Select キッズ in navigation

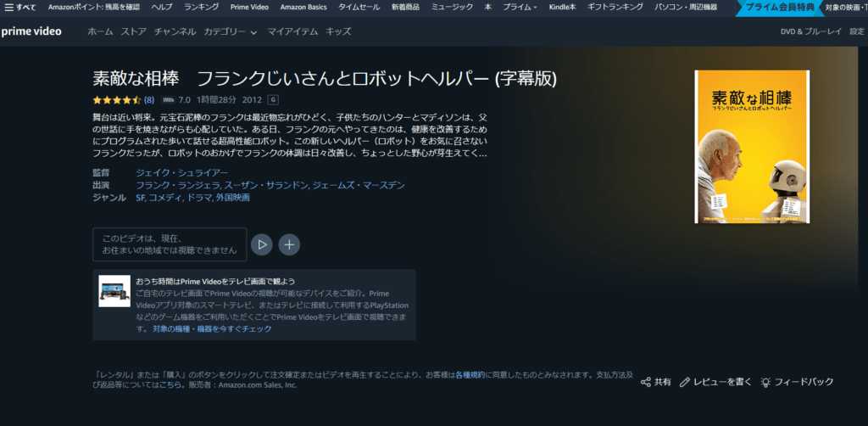338,31
